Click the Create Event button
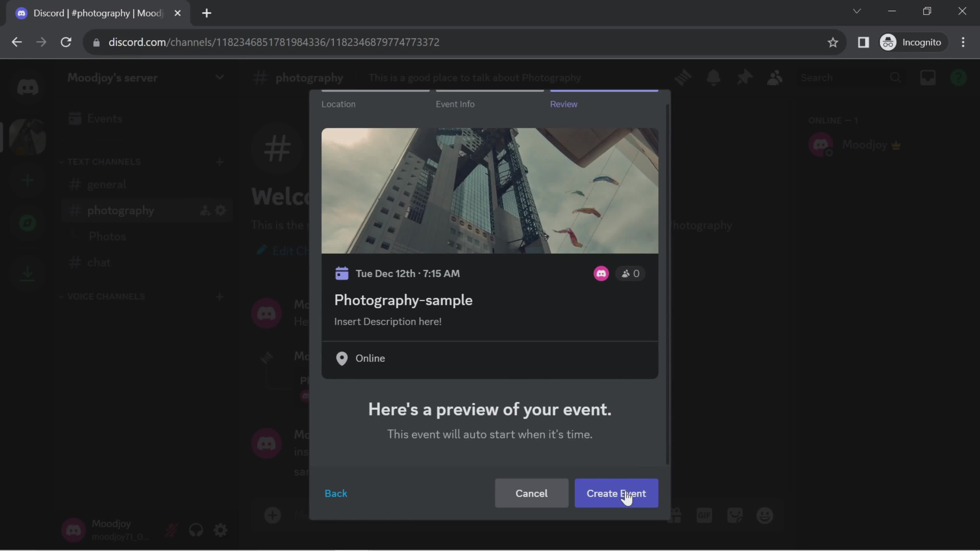980x551 pixels. [x=616, y=493]
